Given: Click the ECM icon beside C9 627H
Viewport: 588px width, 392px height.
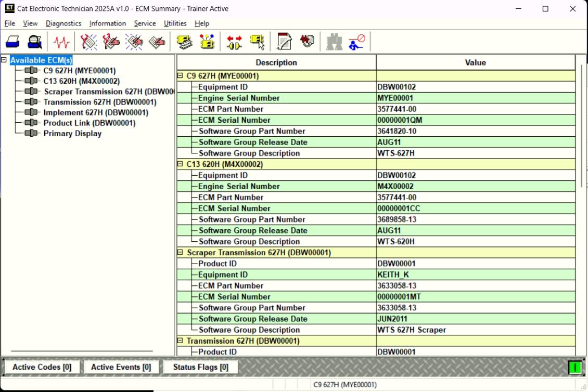Looking at the screenshot, I should click(x=31, y=71).
